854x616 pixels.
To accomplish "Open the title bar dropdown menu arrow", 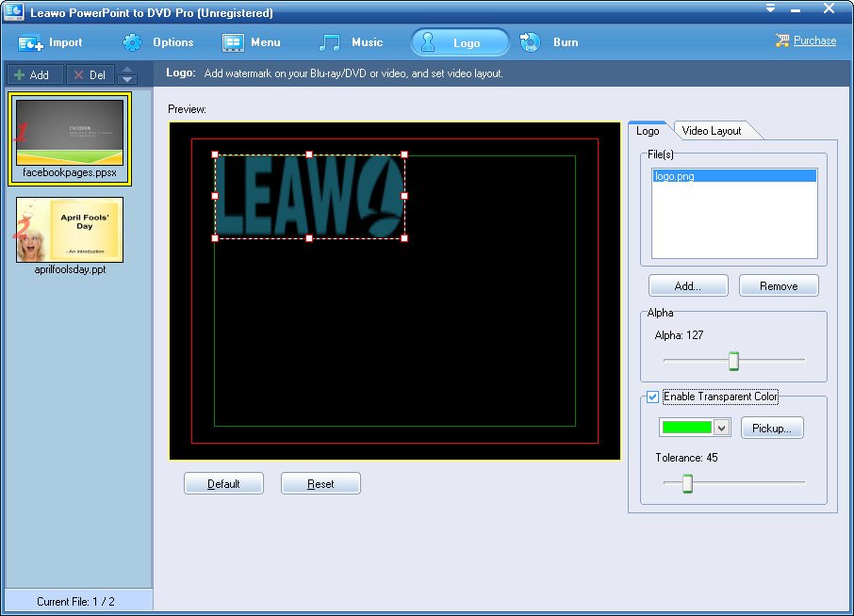I will pos(770,8).
